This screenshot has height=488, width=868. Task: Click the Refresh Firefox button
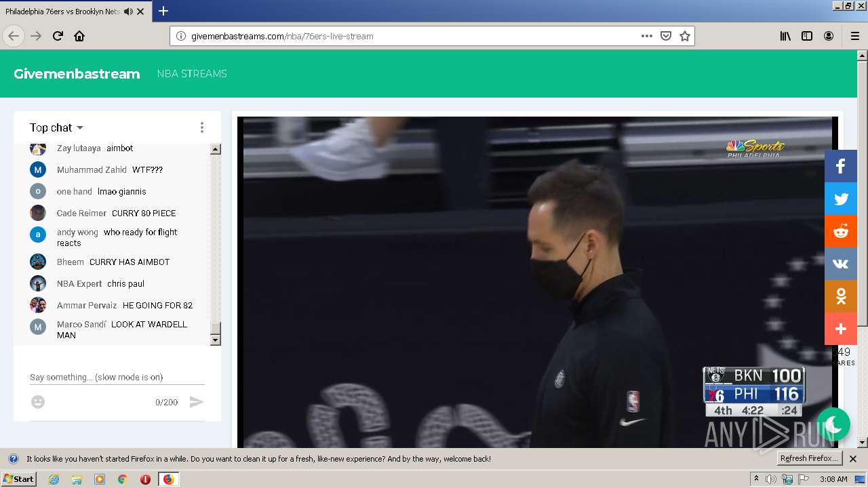[809, 459]
